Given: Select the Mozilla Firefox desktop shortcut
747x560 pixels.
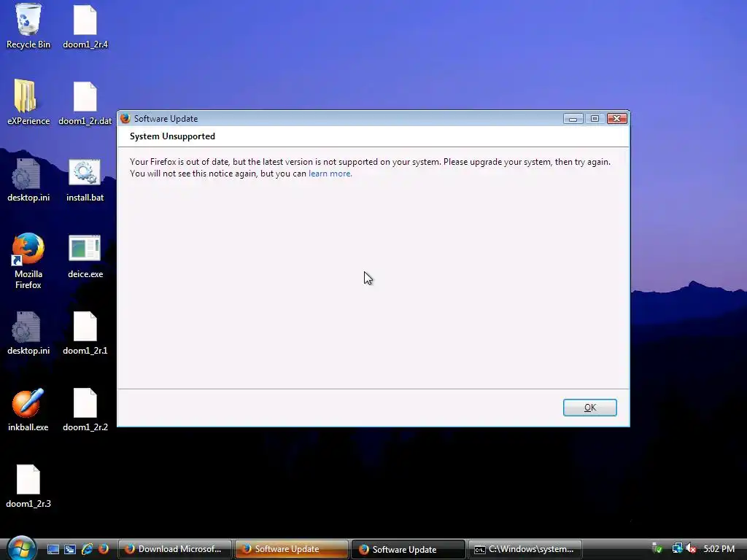Looking at the screenshot, I should tap(28, 261).
